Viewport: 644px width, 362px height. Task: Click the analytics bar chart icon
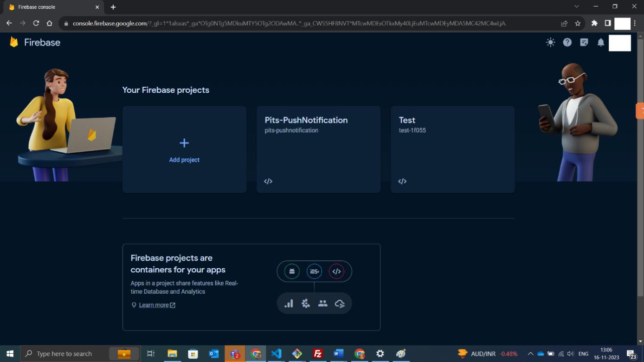(289, 304)
